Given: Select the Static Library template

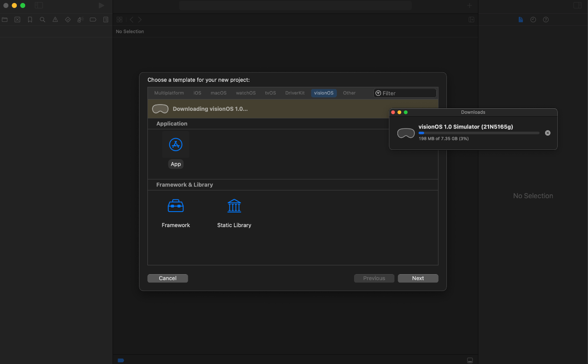Looking at the screenshot, I should (234, 214).
